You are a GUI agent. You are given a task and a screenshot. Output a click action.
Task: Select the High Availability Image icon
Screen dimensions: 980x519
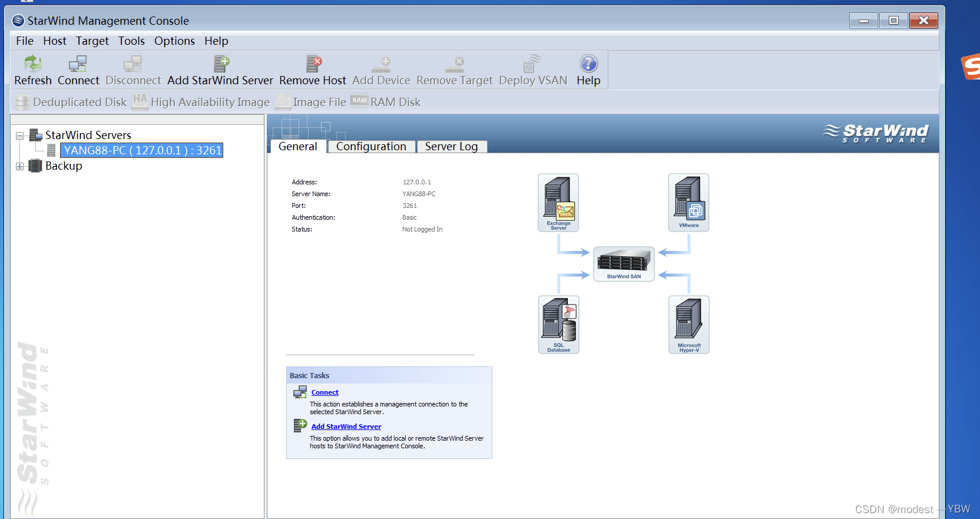click(x=140, y=101)
